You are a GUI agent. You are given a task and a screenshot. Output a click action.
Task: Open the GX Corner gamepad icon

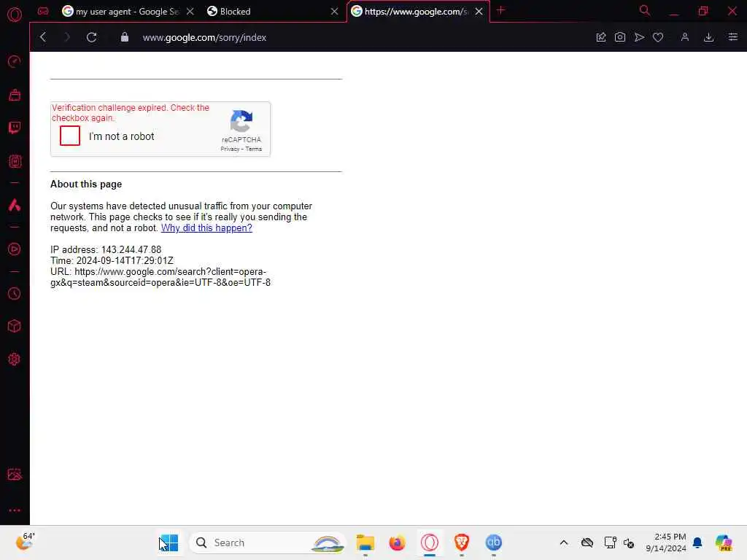tap(43, 12)
